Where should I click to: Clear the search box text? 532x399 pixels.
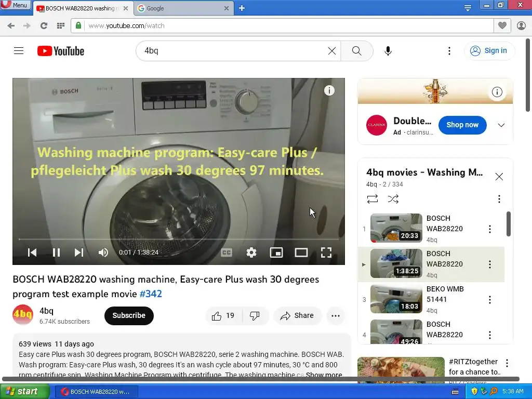click(x=332, y=51)
